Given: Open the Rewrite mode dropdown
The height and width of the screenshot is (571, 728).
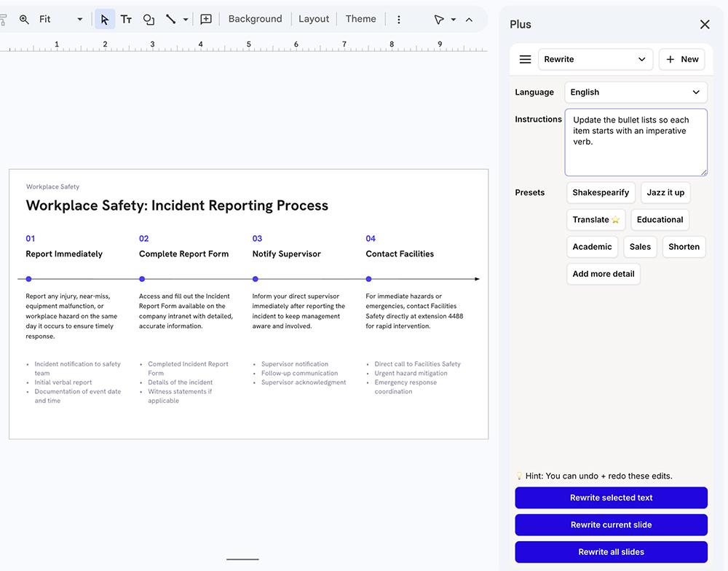Looking at the screenshot, I should pos(596,60).
